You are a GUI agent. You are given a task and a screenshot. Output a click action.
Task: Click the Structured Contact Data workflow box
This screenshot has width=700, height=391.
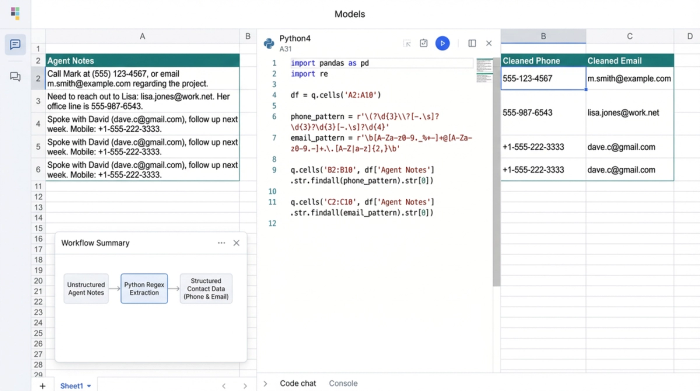(206, 289)
